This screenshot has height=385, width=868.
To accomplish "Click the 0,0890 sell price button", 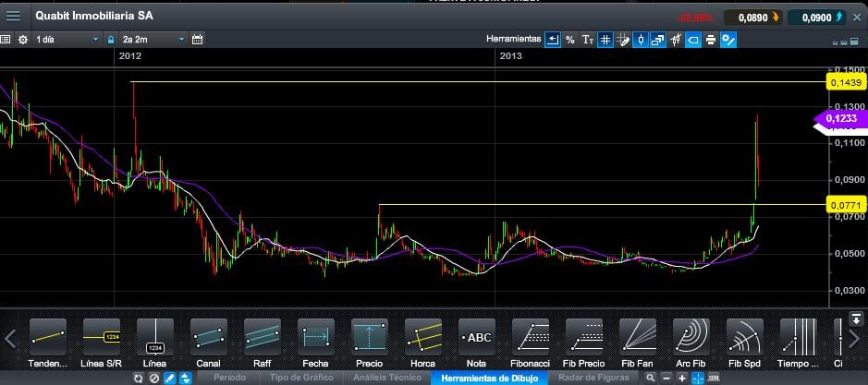I will (x=753, y=17).
